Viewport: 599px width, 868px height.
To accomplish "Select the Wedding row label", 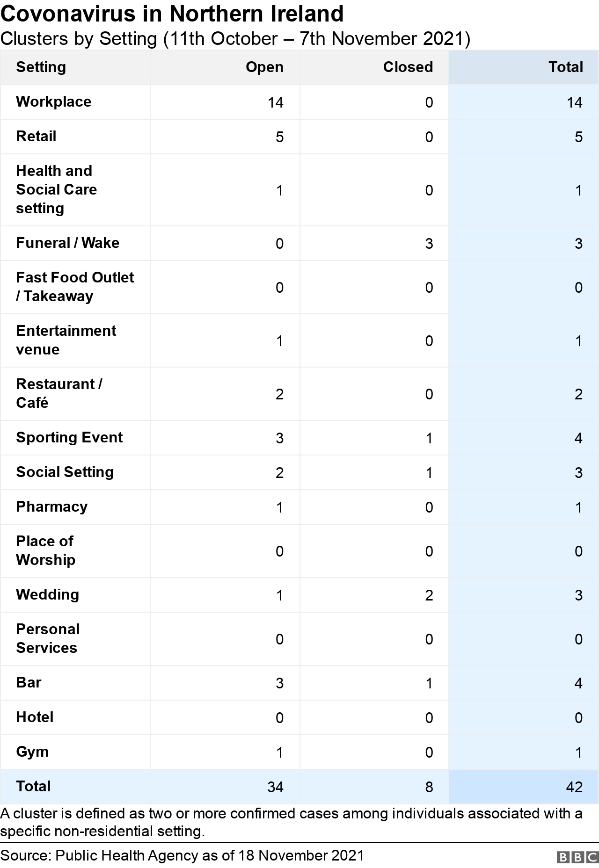I will pos(47,595).
